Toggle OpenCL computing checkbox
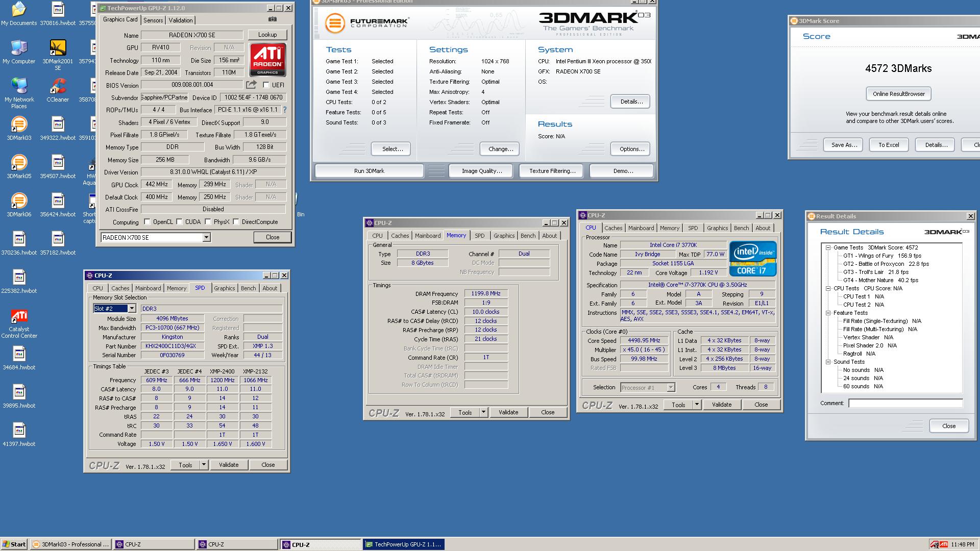The height and width of the screenshot is (551, 980). click(147, 222)
